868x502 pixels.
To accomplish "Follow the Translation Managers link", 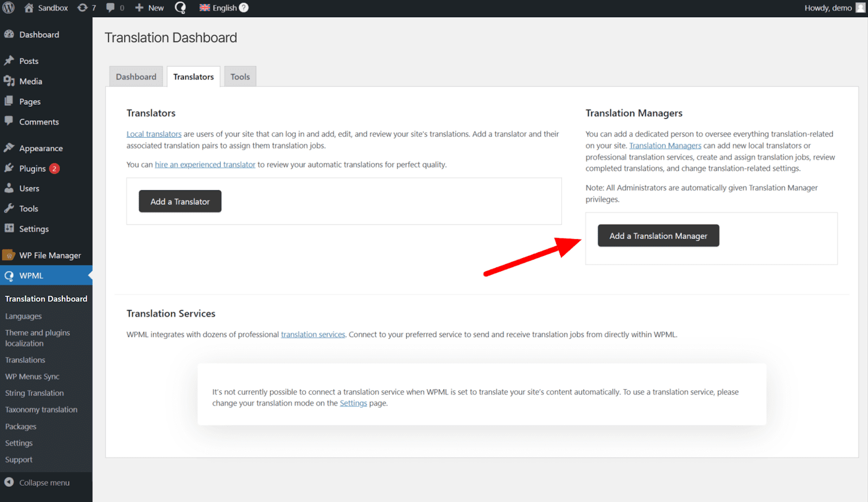I will 665,145.
